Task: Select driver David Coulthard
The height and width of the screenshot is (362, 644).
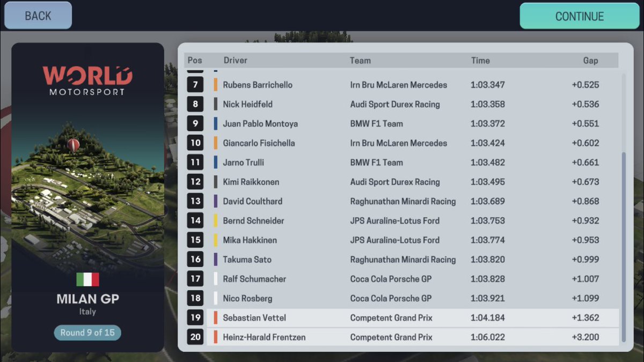Action: click(x=253, y=201)
